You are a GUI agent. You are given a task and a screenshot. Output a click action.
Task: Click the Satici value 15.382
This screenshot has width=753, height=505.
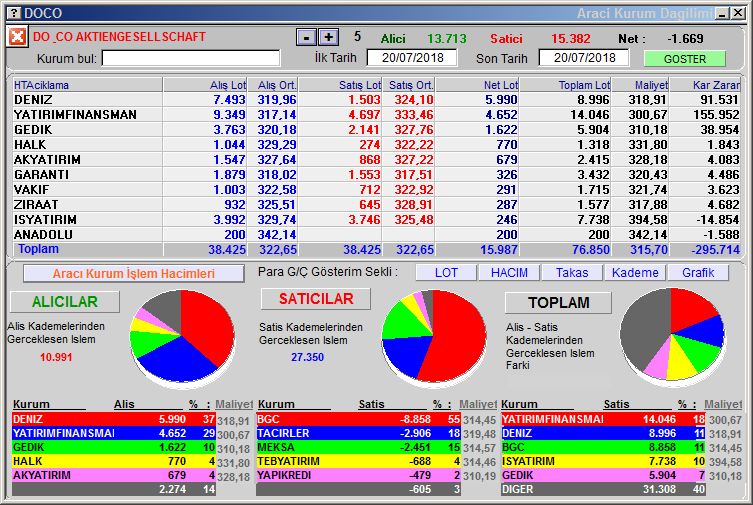(x=571, y=38)
